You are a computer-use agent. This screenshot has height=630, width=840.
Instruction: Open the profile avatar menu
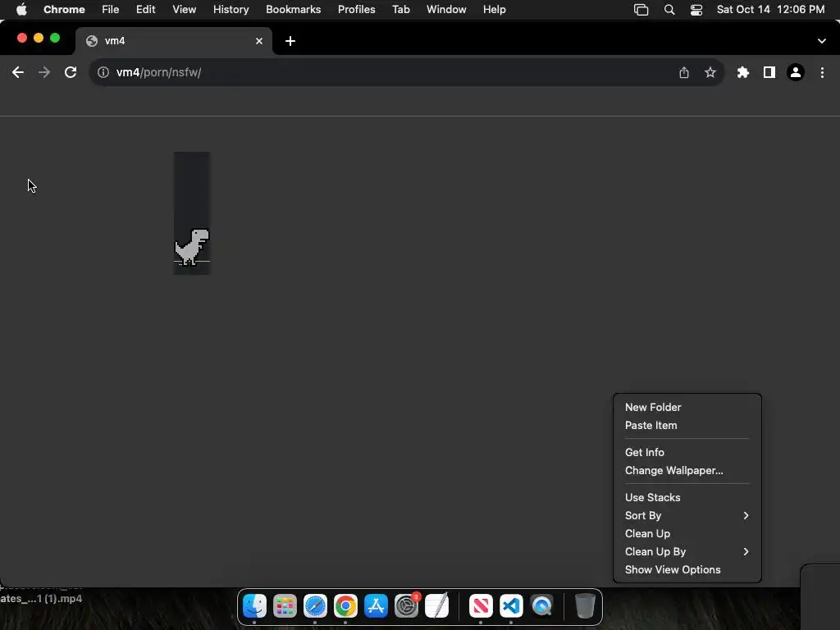pyautogui.click(x=796, y=72)
